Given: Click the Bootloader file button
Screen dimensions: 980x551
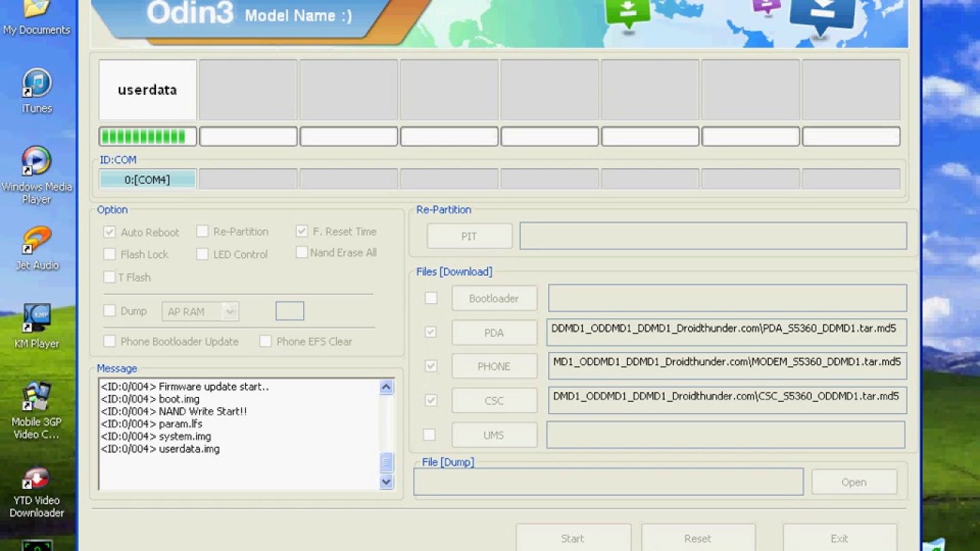Looking at the screenshot, I should click(494, 298).
